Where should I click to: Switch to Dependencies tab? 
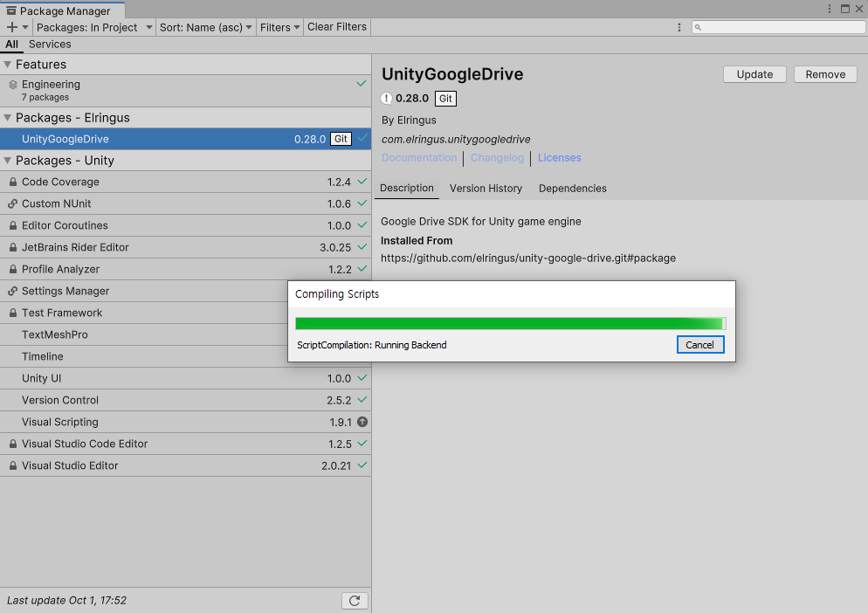point(572,189)
